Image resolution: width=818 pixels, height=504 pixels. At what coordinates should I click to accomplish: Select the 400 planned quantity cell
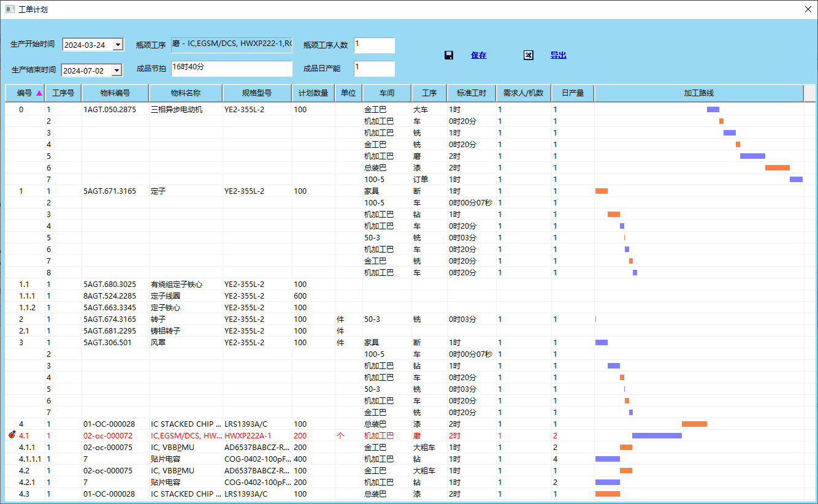click(x=313, y=459)
